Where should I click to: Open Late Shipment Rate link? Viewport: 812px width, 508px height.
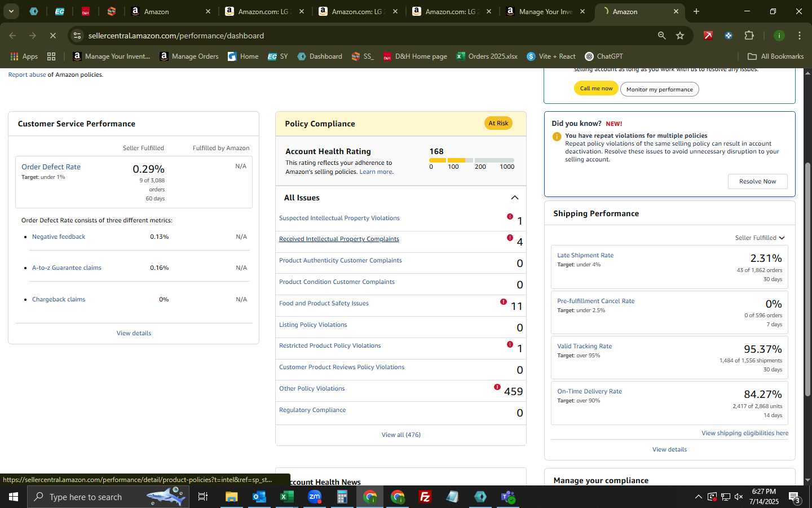tap(585, 256)
